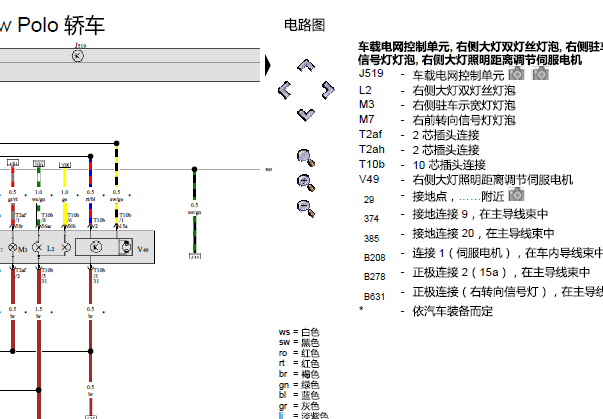Screen dimensions: 603x419
Task: Click the gn = 绿色 color code line
Action: click(299, 384)
